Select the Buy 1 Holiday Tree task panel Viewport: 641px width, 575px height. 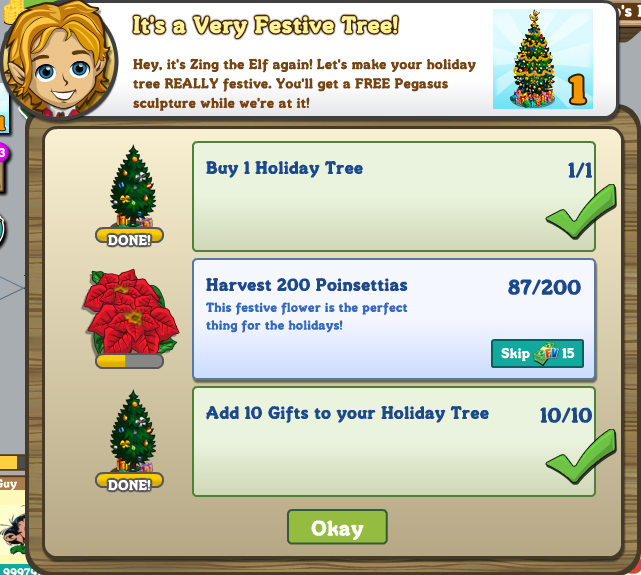[394, 197]
